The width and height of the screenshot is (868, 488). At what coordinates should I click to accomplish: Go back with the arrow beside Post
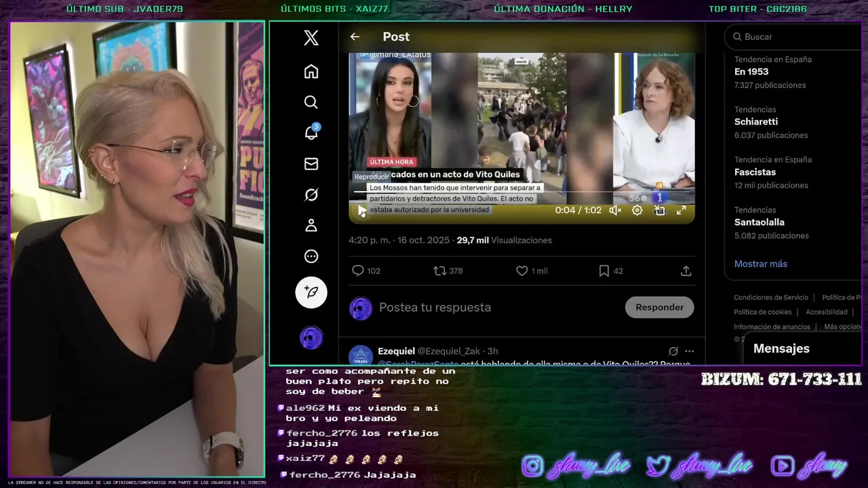pos(355,37)
